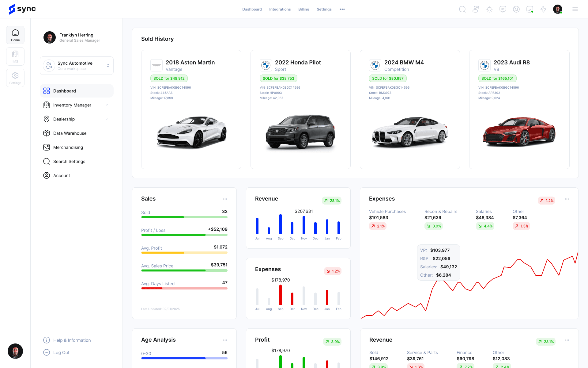Image resolution: width=588 pixels, height=368 pixels.
Task: Select Inventory Manager in the sidebar
Action: (x=77, y=105)
